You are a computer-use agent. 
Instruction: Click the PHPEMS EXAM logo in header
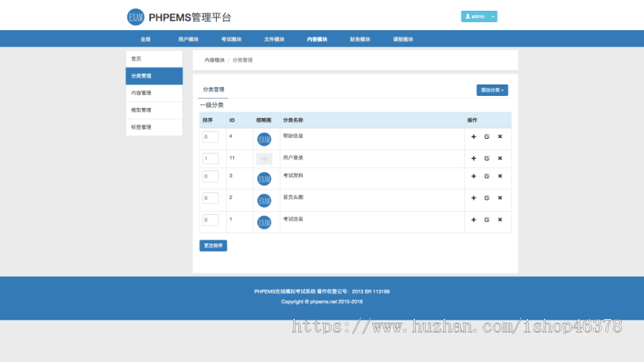[x=135, y=17]
